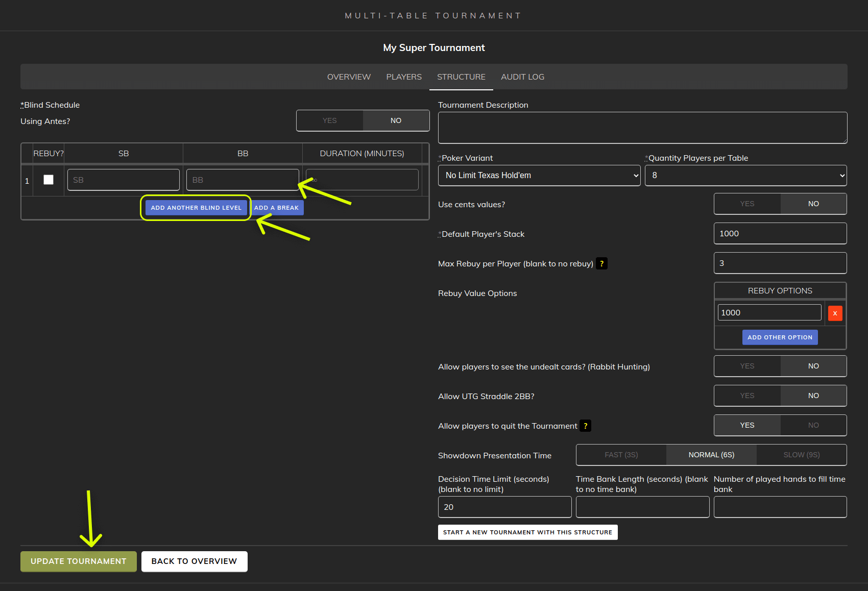Screen dimensions: 868x591
Task: Remove the 1000 rebuy option with red X
Action: (x=835, y=313)
